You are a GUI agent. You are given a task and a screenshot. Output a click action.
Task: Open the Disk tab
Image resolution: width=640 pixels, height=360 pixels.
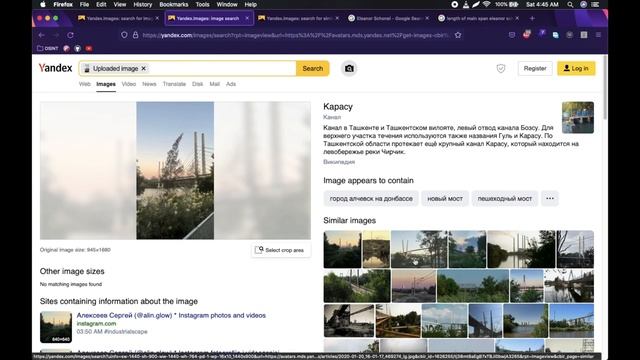point(198,84)
